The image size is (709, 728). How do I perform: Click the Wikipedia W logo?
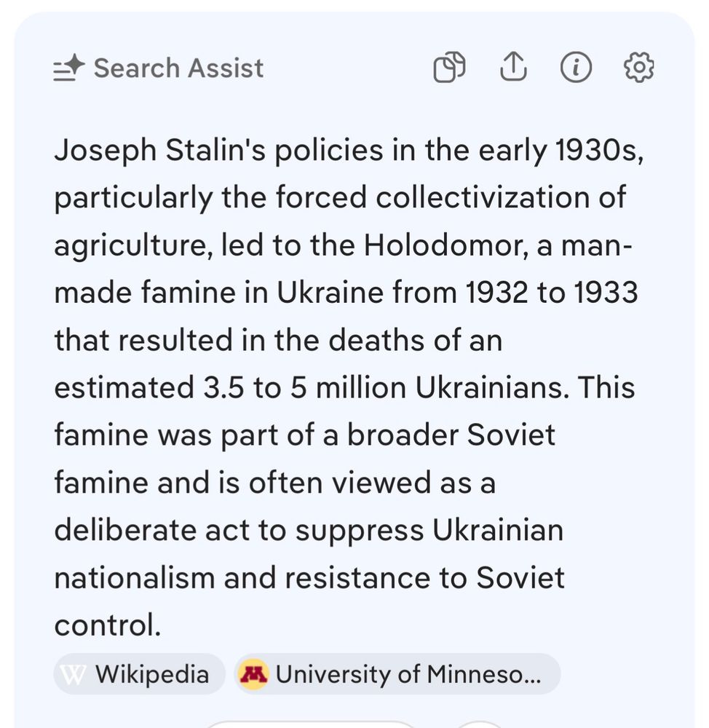tap(74, 674)
